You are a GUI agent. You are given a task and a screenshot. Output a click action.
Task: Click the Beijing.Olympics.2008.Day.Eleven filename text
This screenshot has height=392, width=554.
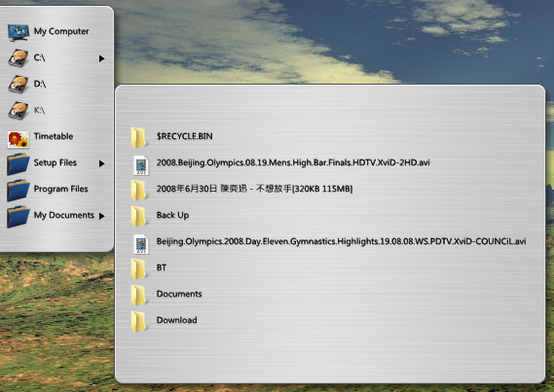[x=341, y=241]
